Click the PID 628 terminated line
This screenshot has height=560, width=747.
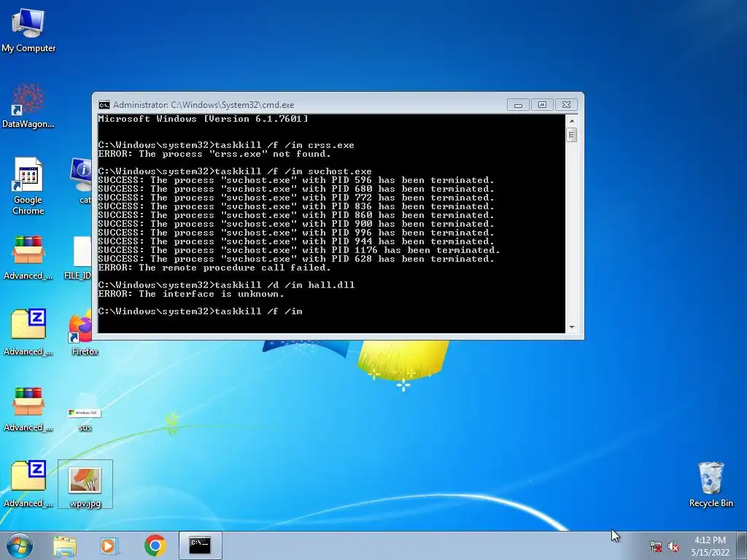point(296,259)
